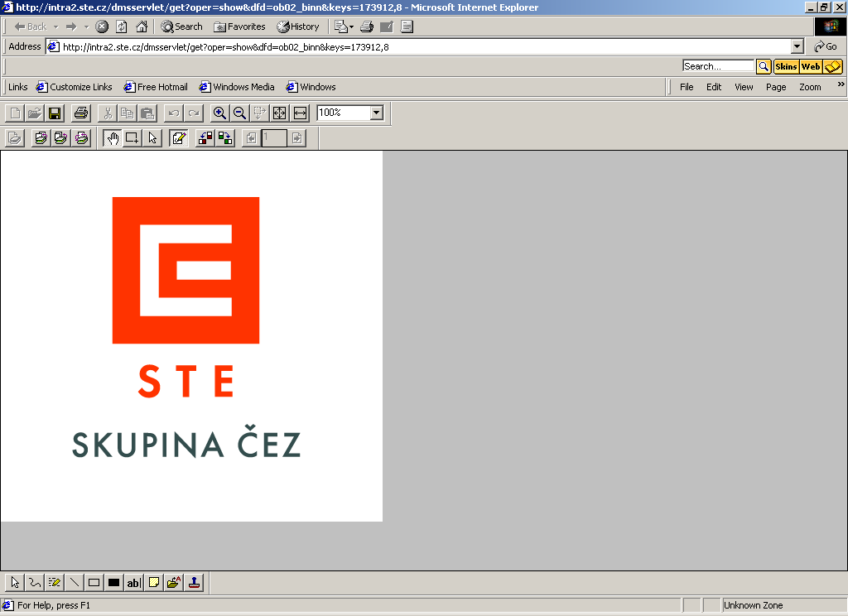Image resolution: width=848 pixels, height=616 pixels.
Task: Click the Copy icon in viewer toolbar
Action: 127,113
